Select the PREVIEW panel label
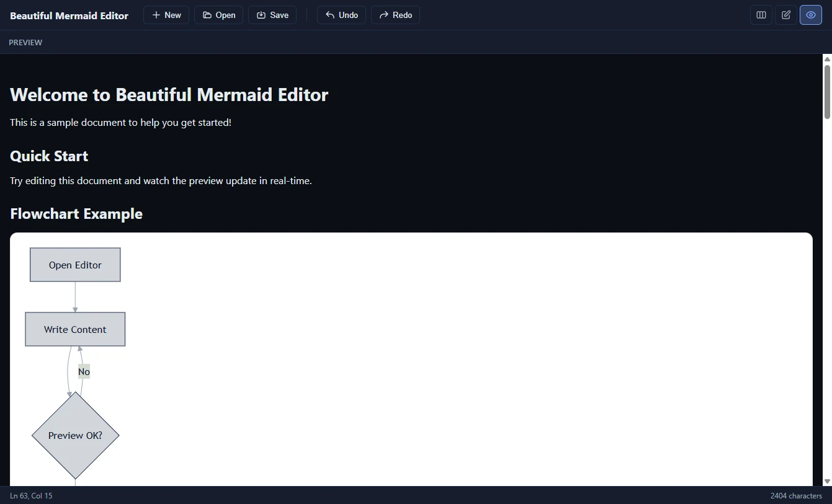 (25, 43)
